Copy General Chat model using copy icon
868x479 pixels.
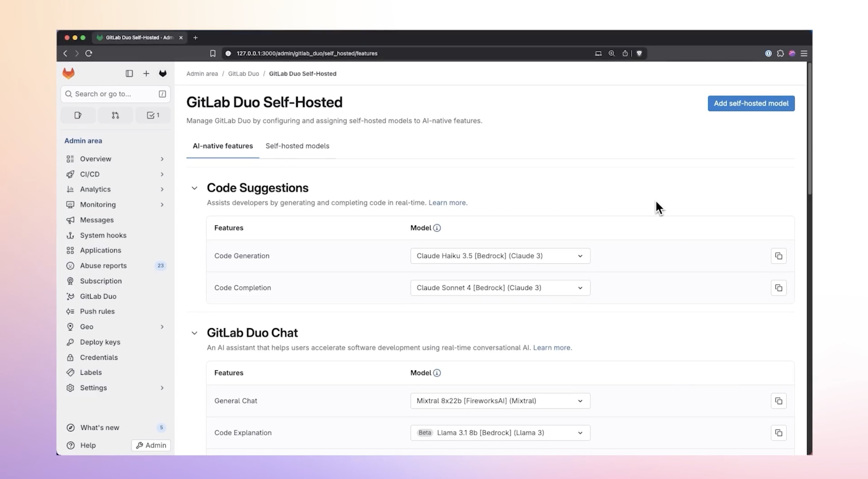click(778, 401)
